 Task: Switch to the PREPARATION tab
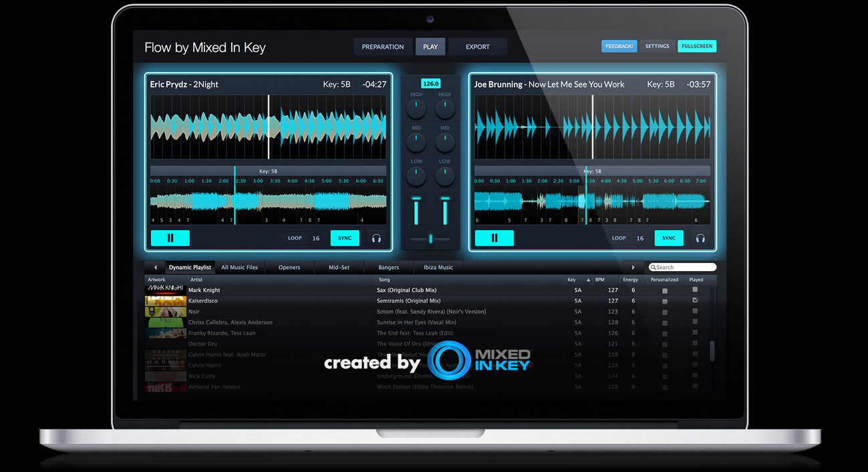383,47
